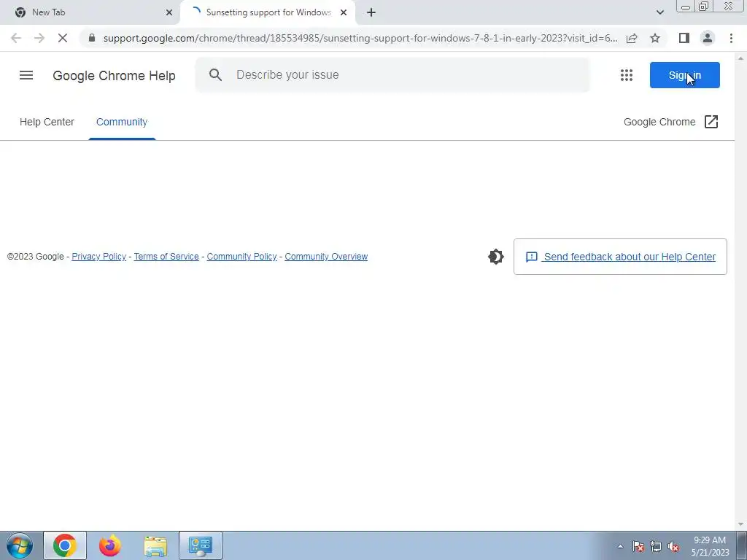Open the Chrome profile avatar

click(708, 38)
